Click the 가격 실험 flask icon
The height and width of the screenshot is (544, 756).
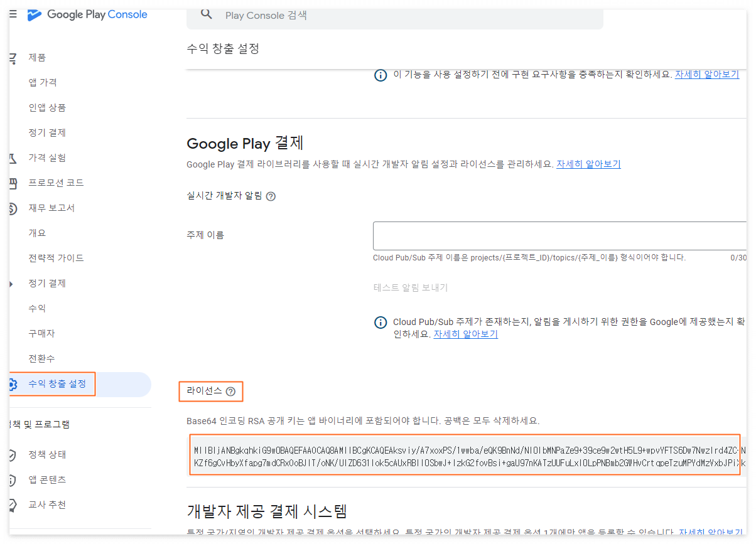pos(13,158)
